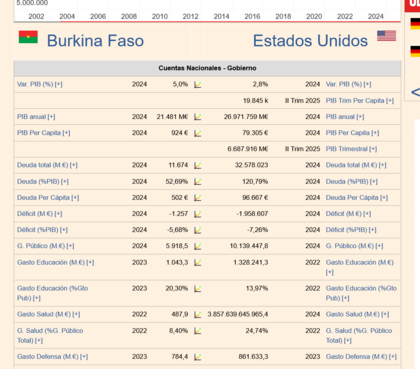The height and width of the screenshot is (369, 420).
Task: Open chart icon for Gasto Defensa row
Action: (x=198, y=357)
